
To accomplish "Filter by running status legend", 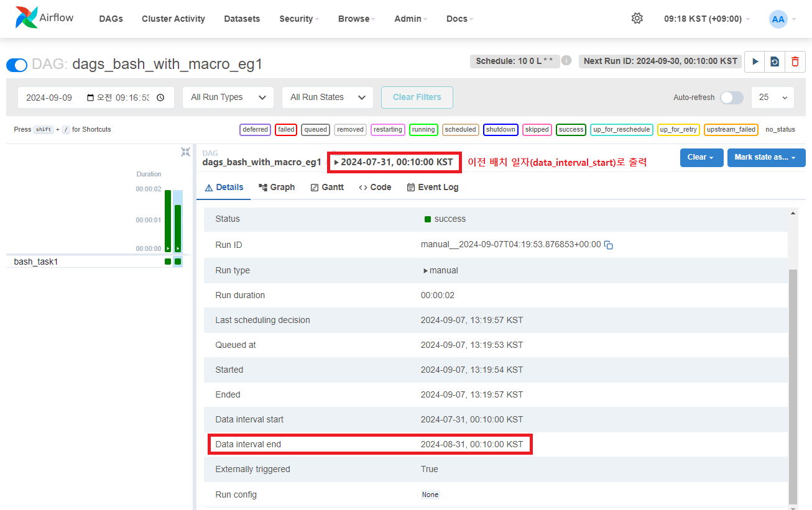I will (423, 130).
